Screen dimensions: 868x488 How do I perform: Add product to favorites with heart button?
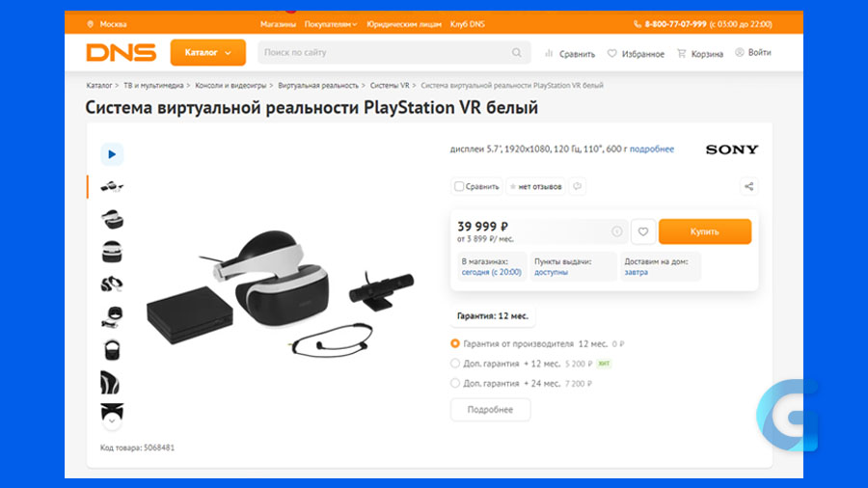click(x=642, y=231)
